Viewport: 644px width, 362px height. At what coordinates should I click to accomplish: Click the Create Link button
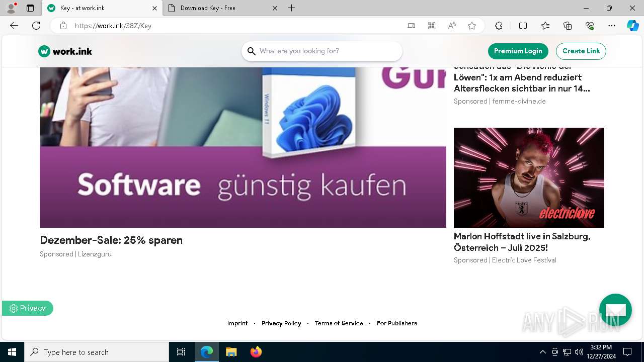tap(581, 51)
